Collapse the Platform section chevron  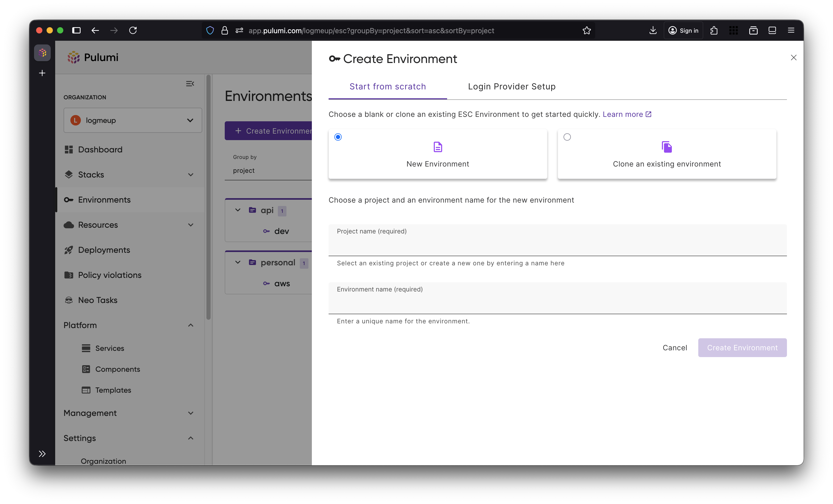click(191, 325)
